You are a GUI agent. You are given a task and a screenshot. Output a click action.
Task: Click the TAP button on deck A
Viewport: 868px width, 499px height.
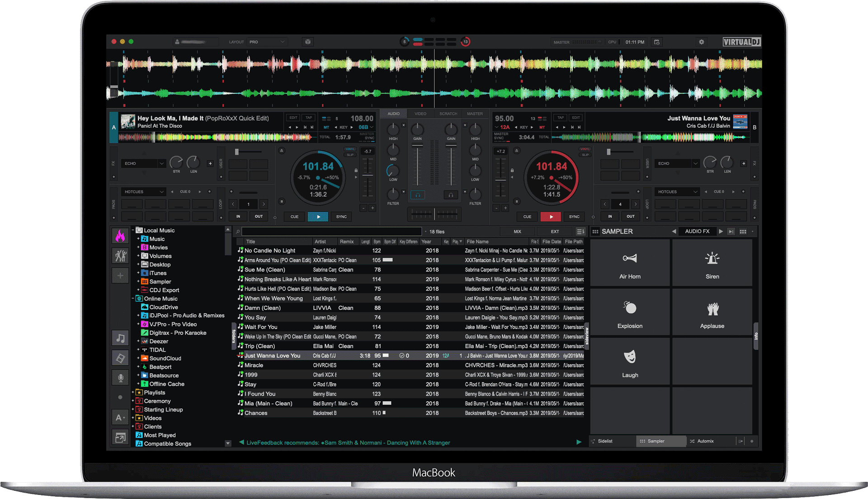click(x=309, y=118)
